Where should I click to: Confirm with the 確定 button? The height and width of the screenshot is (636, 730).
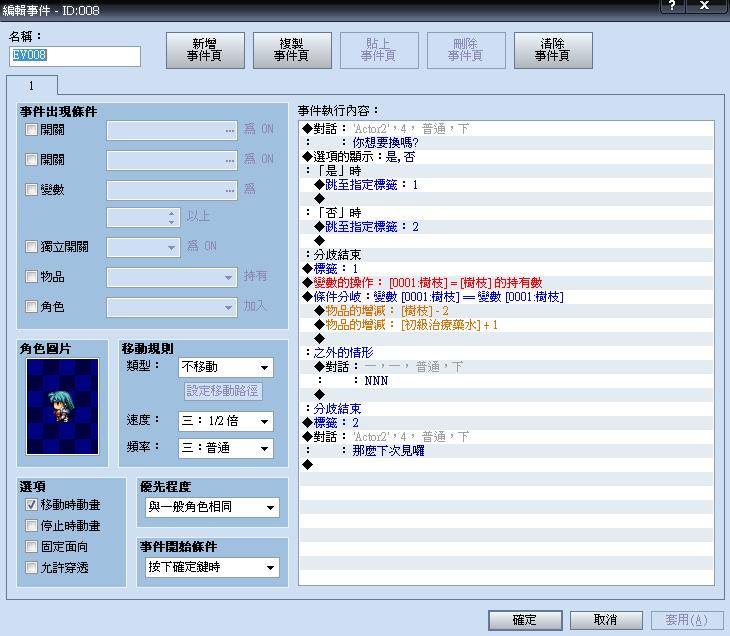pyautogui.click(x=525, y=620)
